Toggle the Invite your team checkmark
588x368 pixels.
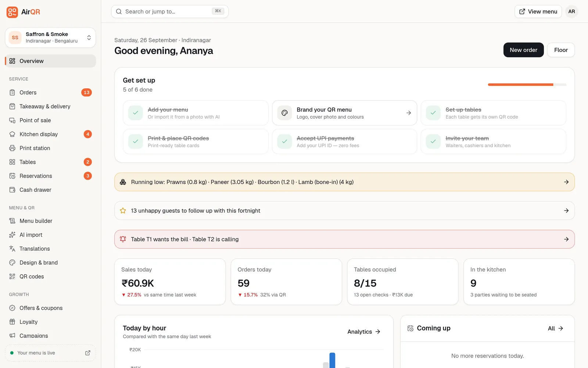click(x=433, y=141)
